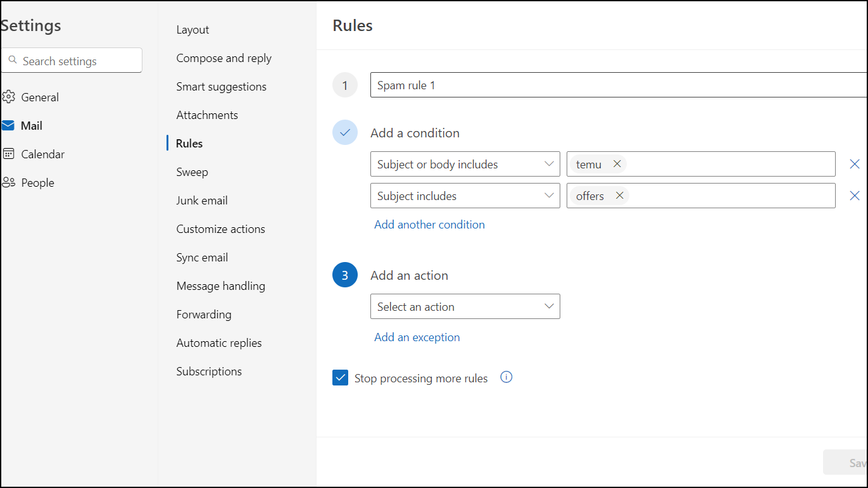Open the Junk email settings
This screenshot has width=868, height=488.
point(202,201)
